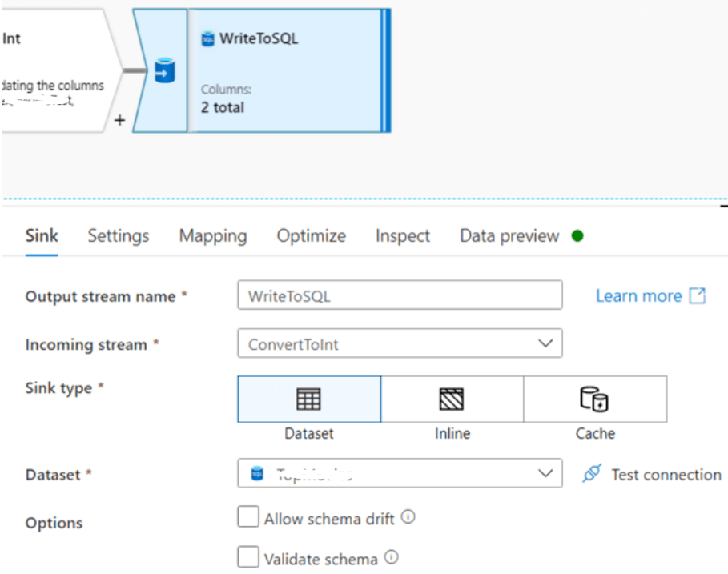The width and height of the screenshot is (728, 574).
Task: Click the Test connection plug icon
Action: [x=592, y=474]
